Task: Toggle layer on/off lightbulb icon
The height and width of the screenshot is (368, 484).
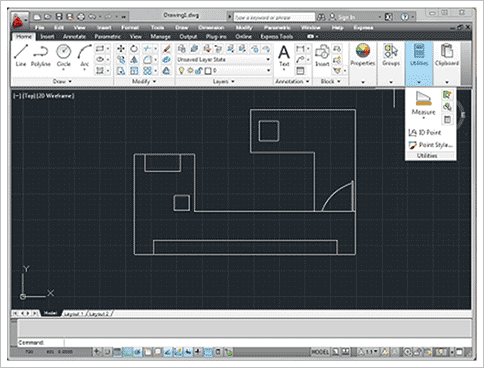Action: pyautogui.click(x=181, y=71)
